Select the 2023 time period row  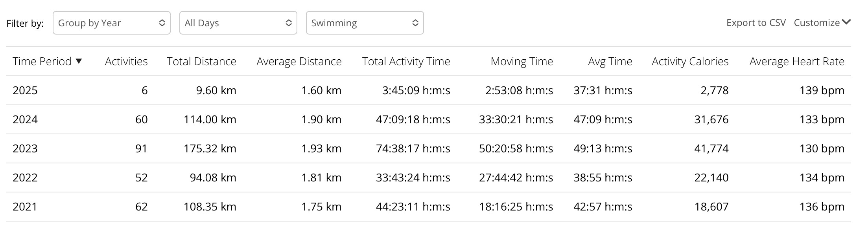pyautogui.click(x=25, y=148)
